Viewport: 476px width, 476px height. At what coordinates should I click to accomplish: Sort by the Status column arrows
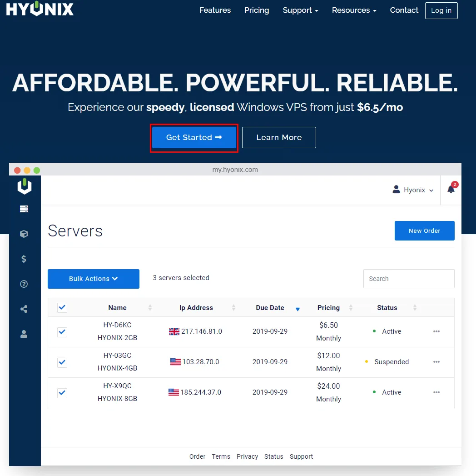(415, 308)
